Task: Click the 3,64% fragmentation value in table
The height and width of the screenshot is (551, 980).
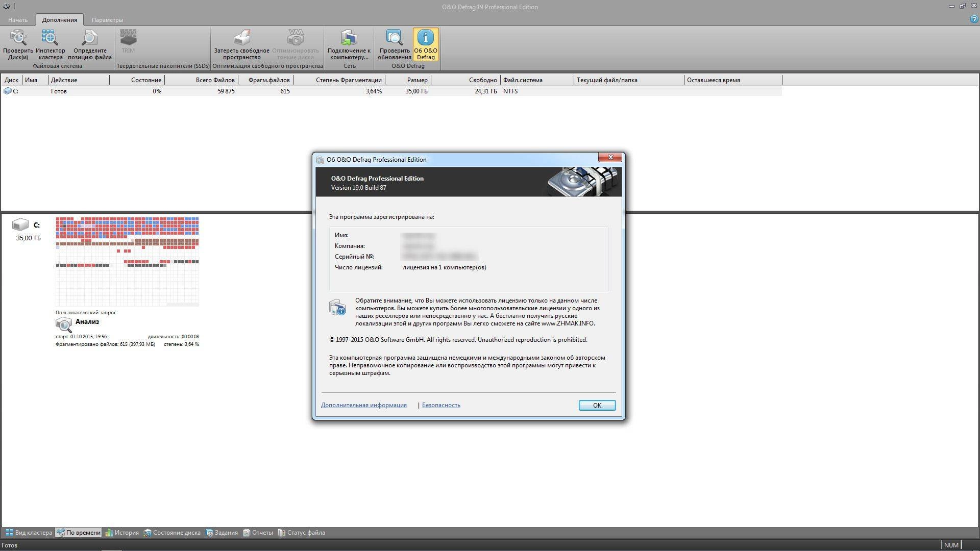Action: point(374,91)
